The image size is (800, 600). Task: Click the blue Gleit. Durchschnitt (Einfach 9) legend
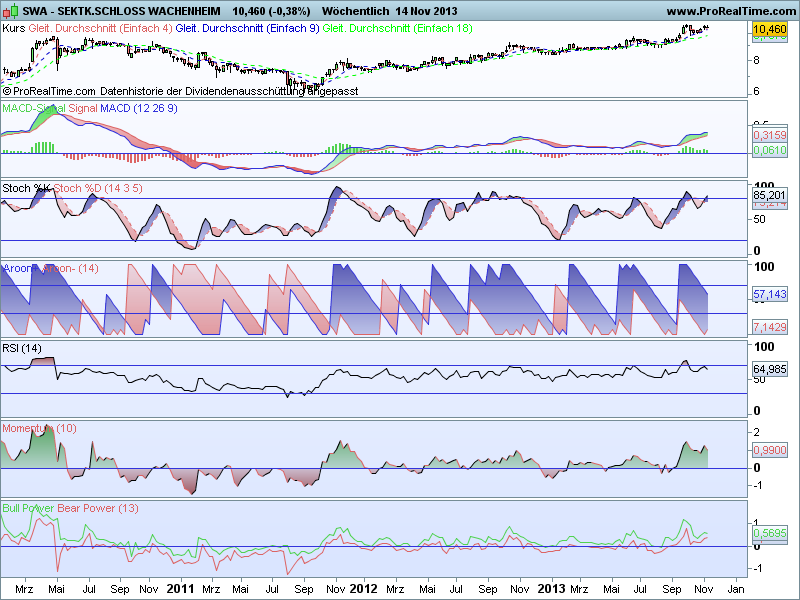247,29
